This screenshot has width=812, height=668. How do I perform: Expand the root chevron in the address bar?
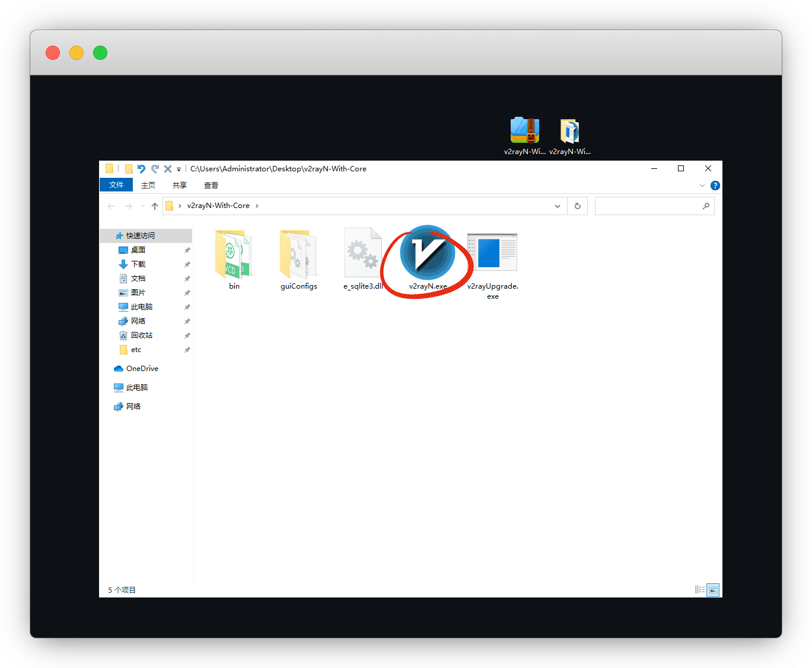click(180, 206)
